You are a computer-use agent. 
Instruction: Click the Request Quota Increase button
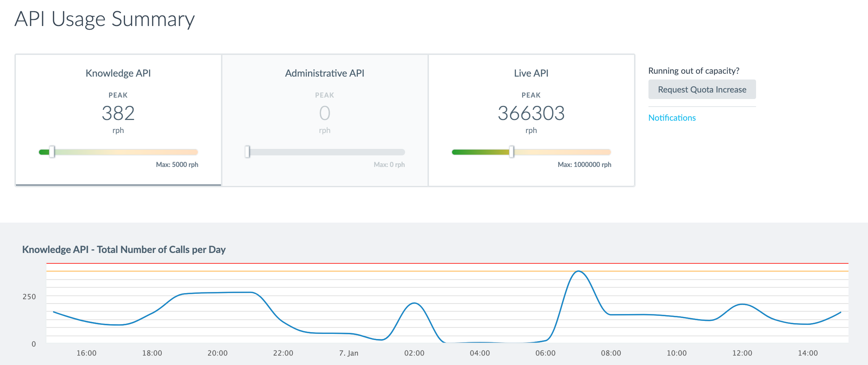click(702, 89)
